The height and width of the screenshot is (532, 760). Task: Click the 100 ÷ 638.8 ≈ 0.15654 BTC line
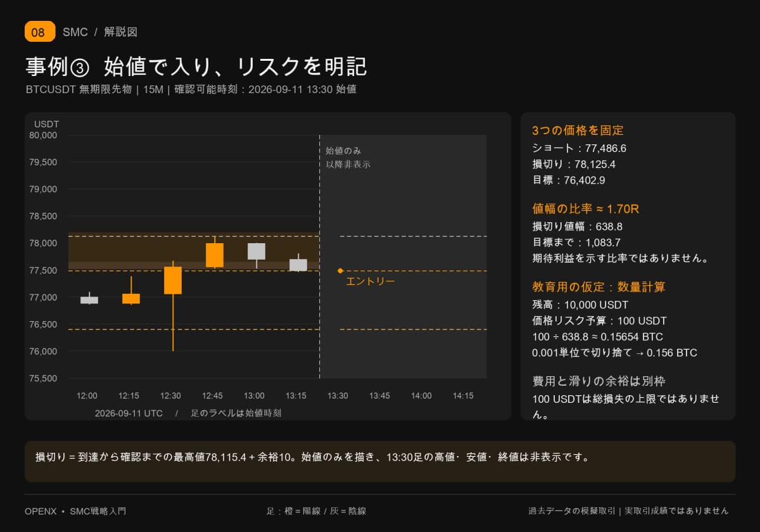(598, 337)
